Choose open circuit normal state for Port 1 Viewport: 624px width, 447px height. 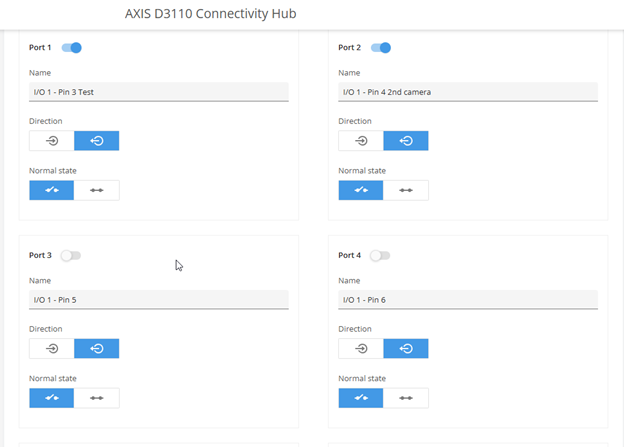(52, 190)
